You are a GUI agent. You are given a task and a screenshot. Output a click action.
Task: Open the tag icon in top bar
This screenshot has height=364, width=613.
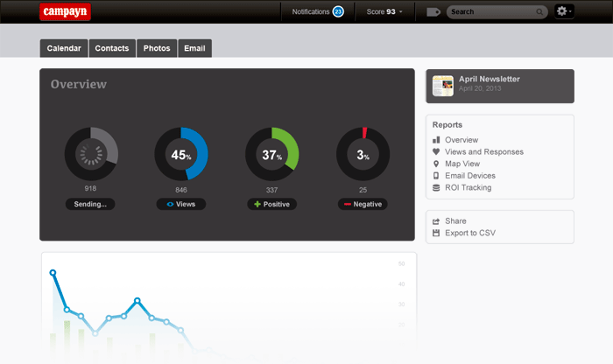click(x=433, y=12)
